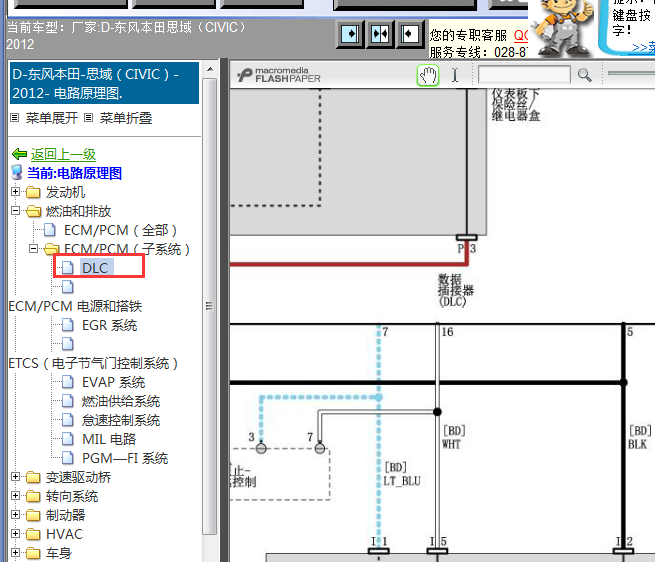Open the 燃油供给系统 document
The height and width of the screenshot is (562, 655).
coord(121,401)
